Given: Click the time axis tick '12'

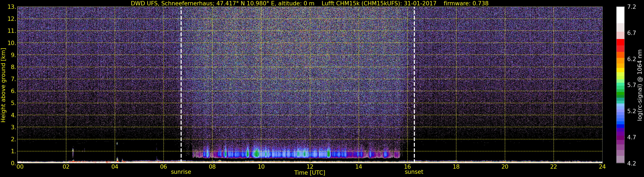Looking at the screenshot, I should [310, 167].
